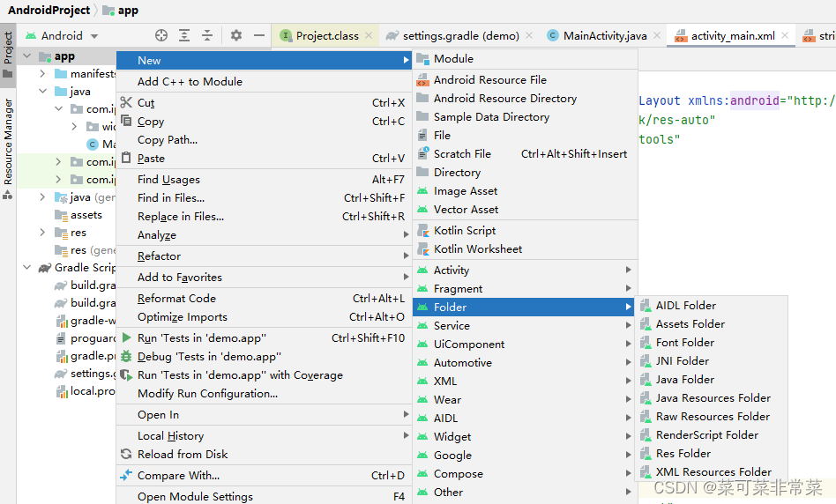
Task: Choose Scratch File entry
Action: coord(526,154)
